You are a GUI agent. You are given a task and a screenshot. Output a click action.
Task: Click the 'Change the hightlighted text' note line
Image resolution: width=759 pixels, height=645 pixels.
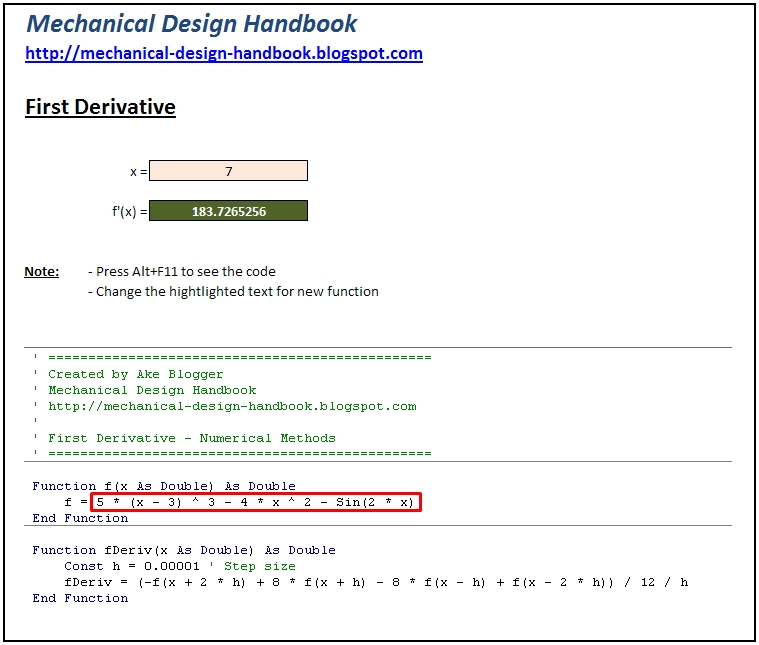pyautogui.click(x=233, y=292)
